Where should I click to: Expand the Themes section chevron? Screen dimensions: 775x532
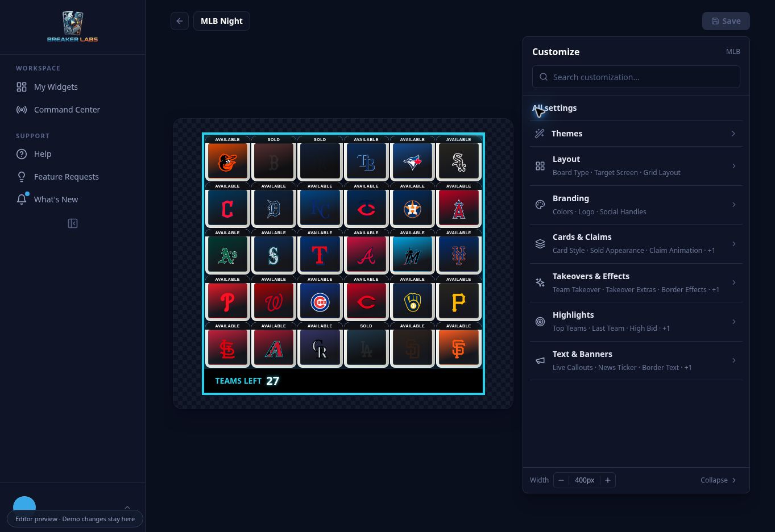(733, 134)
